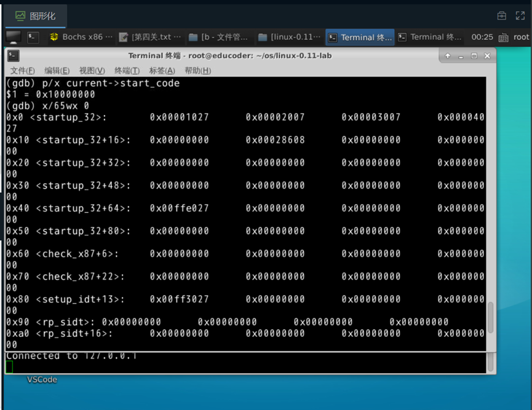Open the 帮助(H) menu

pyautogui.click(x=197, y=71)
